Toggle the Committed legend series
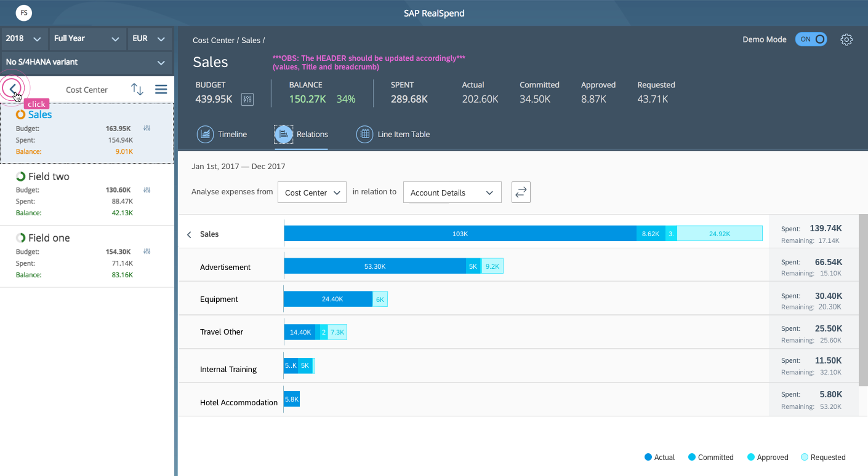This screenshot has width=868, height=476. [x=710, y=458]
